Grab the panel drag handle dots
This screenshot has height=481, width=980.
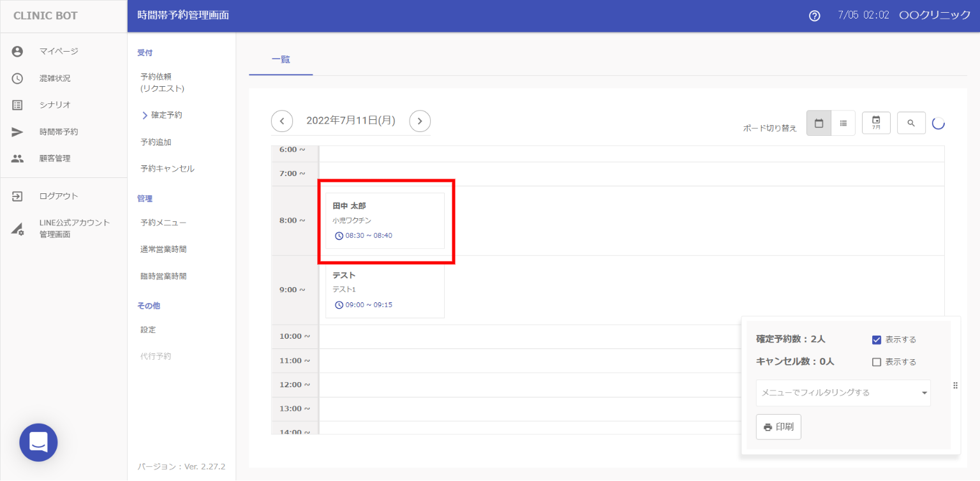click(x=955, y=385)
